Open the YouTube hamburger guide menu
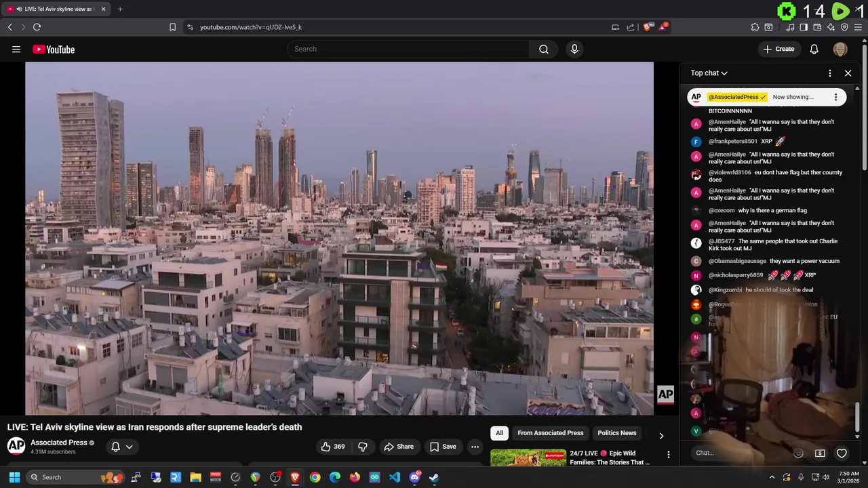This screenshot has height=488, width=868. (16, 49)
